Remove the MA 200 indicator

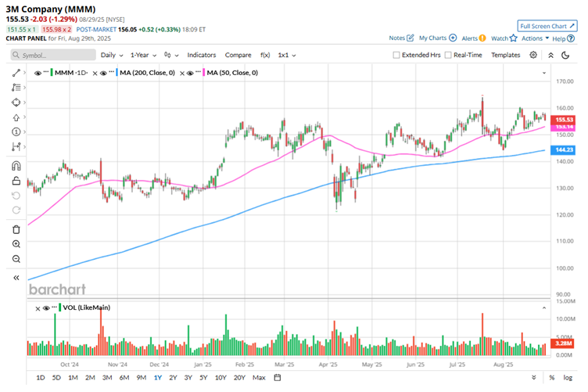click(x=95, y=73)
